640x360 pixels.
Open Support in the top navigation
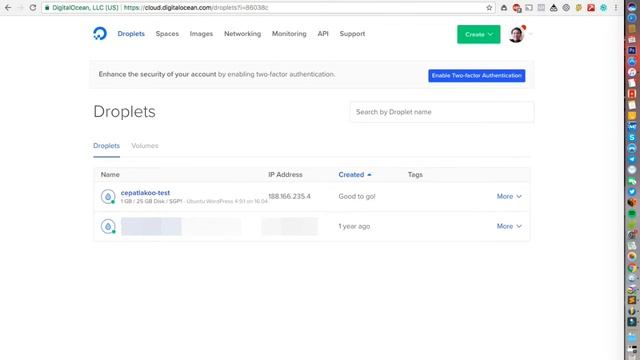click(352, 34)
